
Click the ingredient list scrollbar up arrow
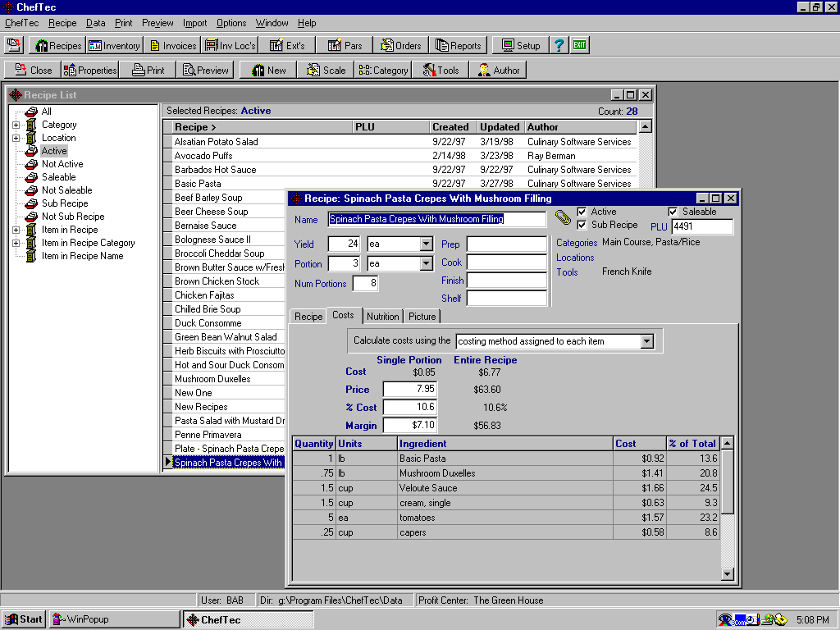(x=727, y=443)
